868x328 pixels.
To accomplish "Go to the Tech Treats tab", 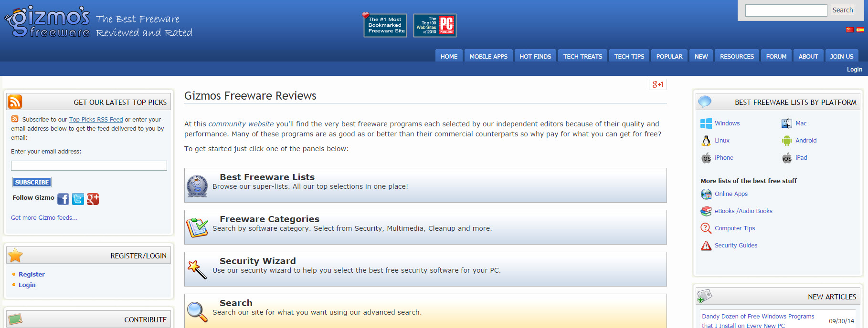I will pos(582,56).
